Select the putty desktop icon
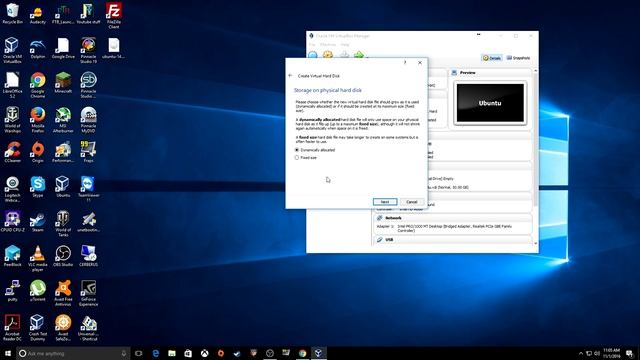Screen dimensions: 640x360 click(x=12, y=291)
